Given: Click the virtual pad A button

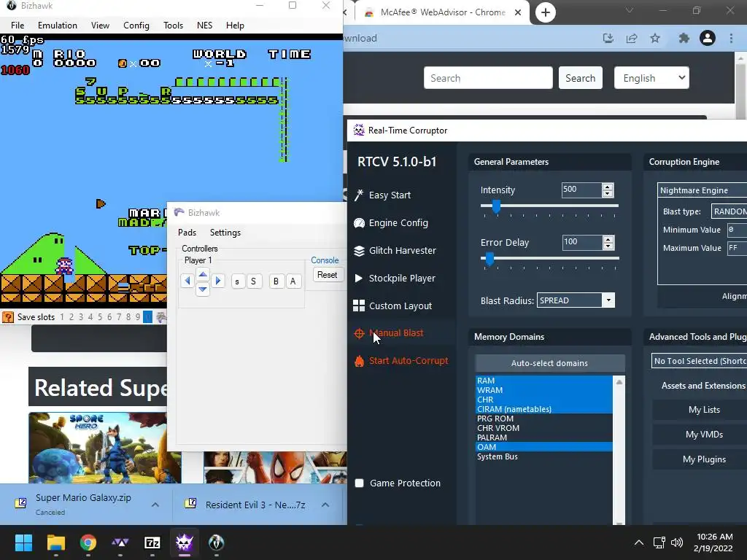Looking at the screenshot, I should [293, 281].
